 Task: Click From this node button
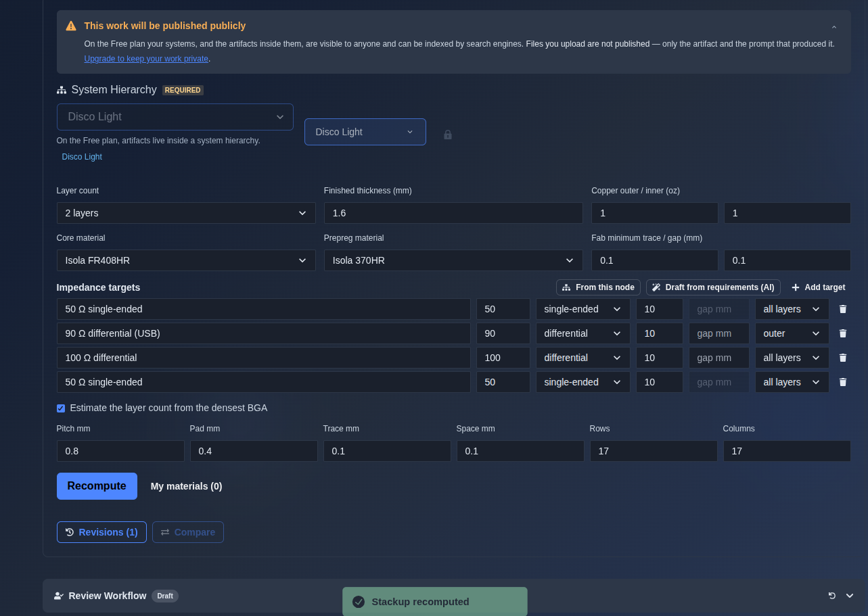[x=598, y=287]
